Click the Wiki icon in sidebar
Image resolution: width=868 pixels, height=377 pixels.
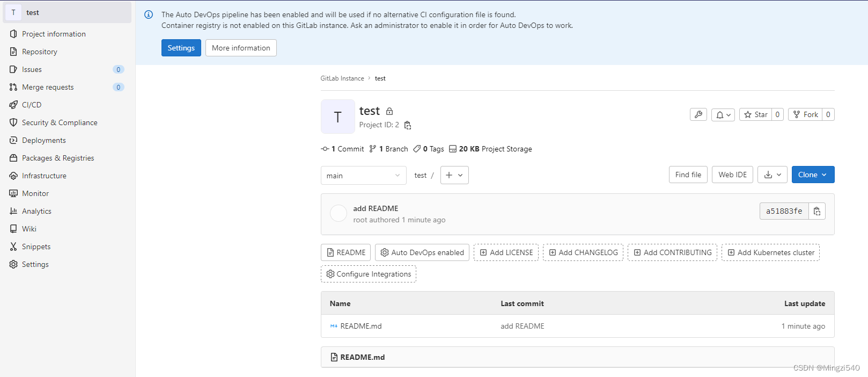[x=14, y=229]
